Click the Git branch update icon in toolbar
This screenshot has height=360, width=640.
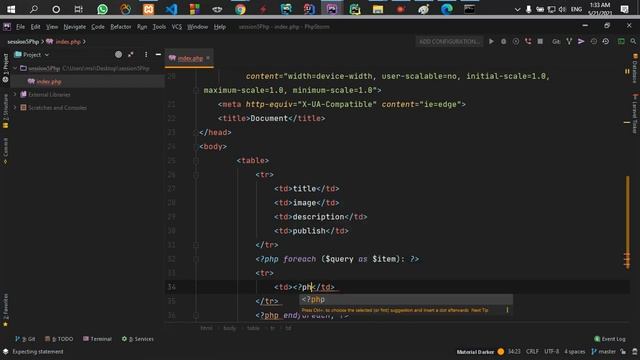(x=569, y=41)
